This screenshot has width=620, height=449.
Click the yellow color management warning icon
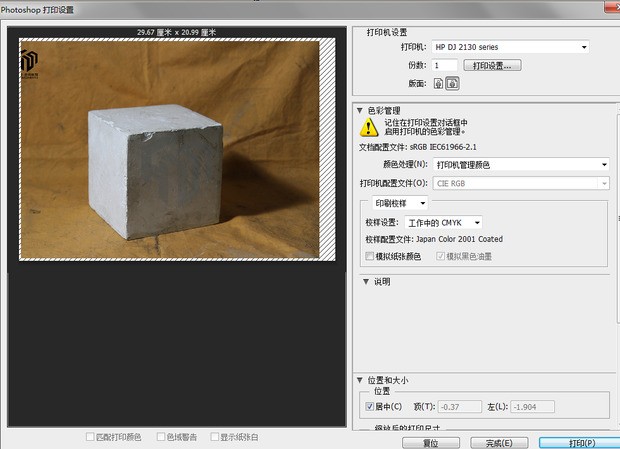click(369, 127)
